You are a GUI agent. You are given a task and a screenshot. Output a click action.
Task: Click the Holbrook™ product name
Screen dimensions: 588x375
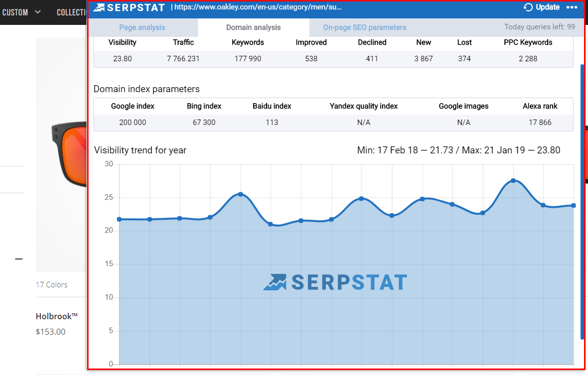[x=56, y=316]
